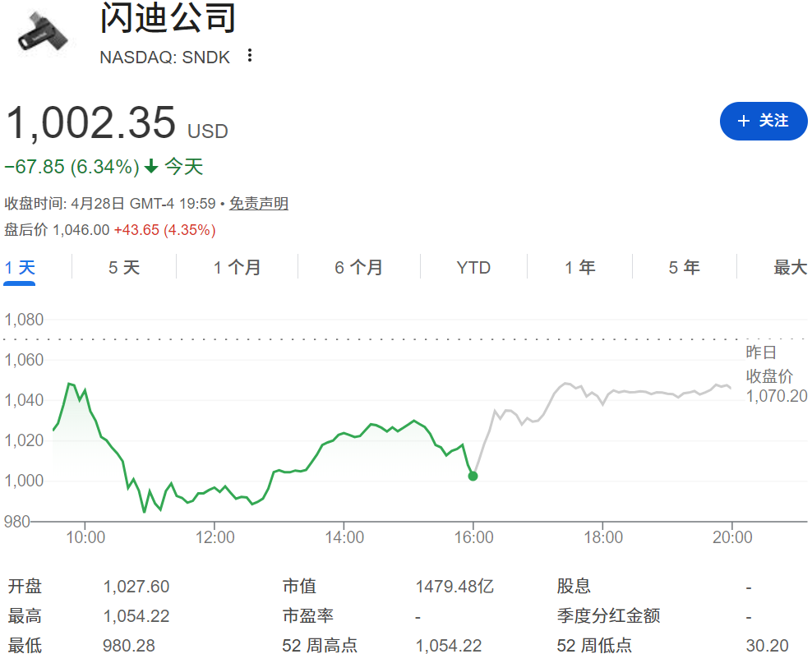Switch to the 5 天 chart view

(123, 267)
